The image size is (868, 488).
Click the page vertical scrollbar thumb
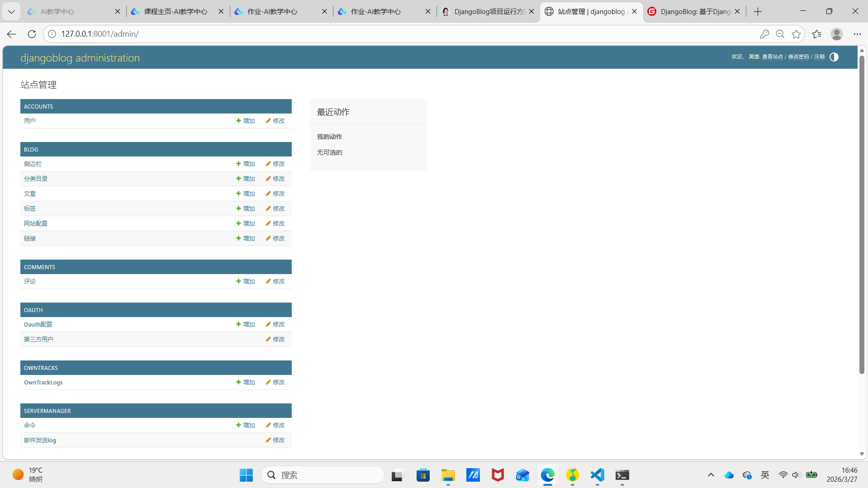pyautogui.click(x=862, y=215)
